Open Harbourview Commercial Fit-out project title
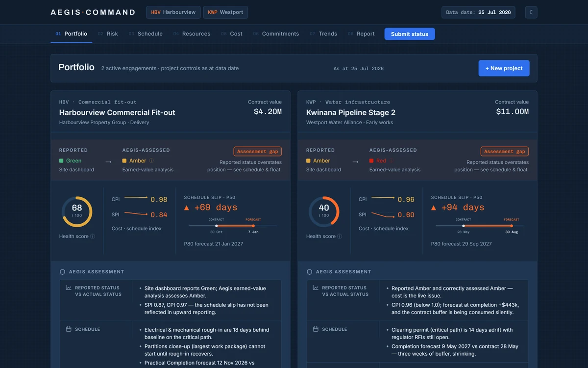 tap(117, 112)
